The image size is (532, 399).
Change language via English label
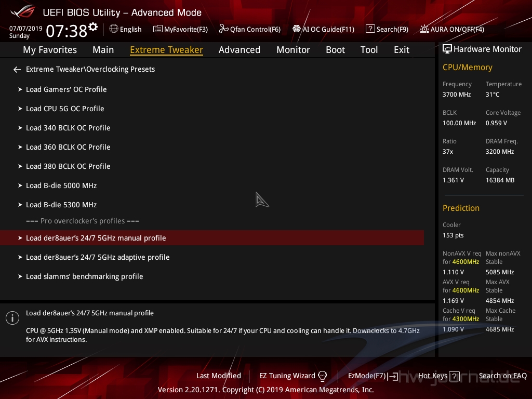[x=130, y=30]
